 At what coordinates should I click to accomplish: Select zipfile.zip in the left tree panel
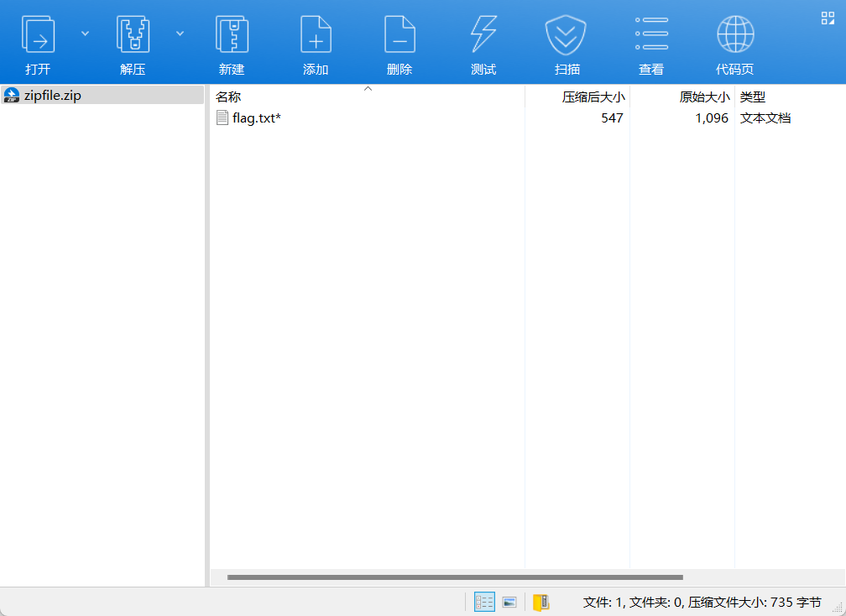(x=52, y=95)
